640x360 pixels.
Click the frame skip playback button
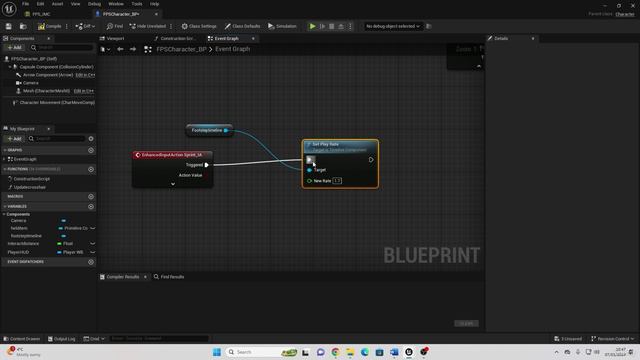pos(322,26)
